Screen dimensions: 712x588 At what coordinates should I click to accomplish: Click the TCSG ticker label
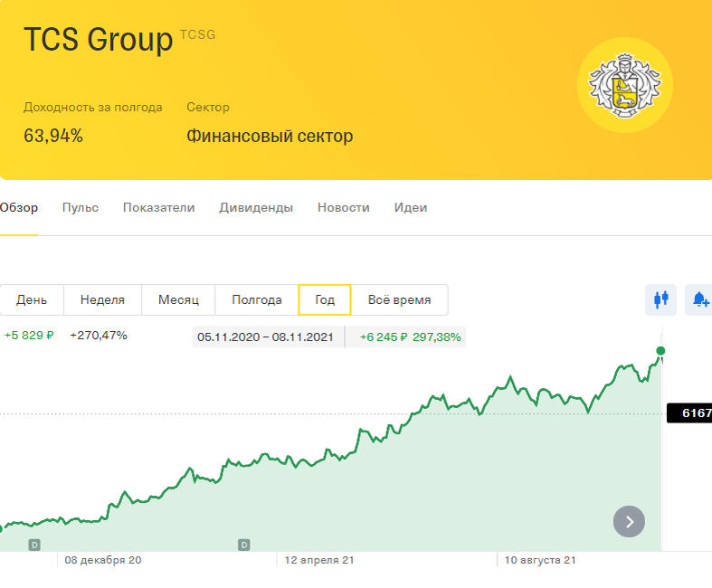pos(197,35)
